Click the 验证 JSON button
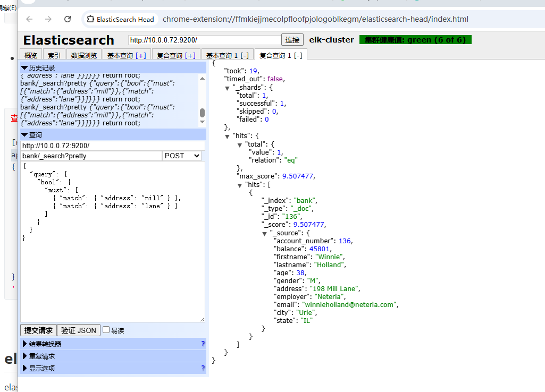 [x=78, y=330]
